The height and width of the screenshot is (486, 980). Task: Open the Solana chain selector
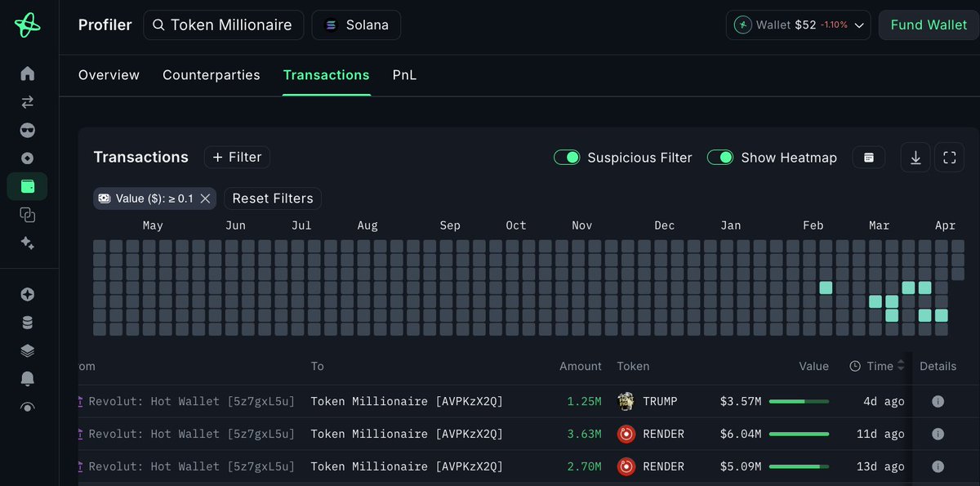(x=356, y=25)
